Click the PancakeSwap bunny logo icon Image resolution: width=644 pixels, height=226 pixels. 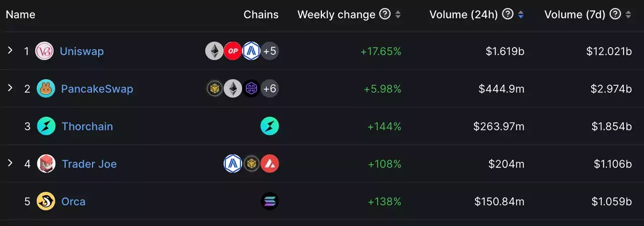coord(46,89)
